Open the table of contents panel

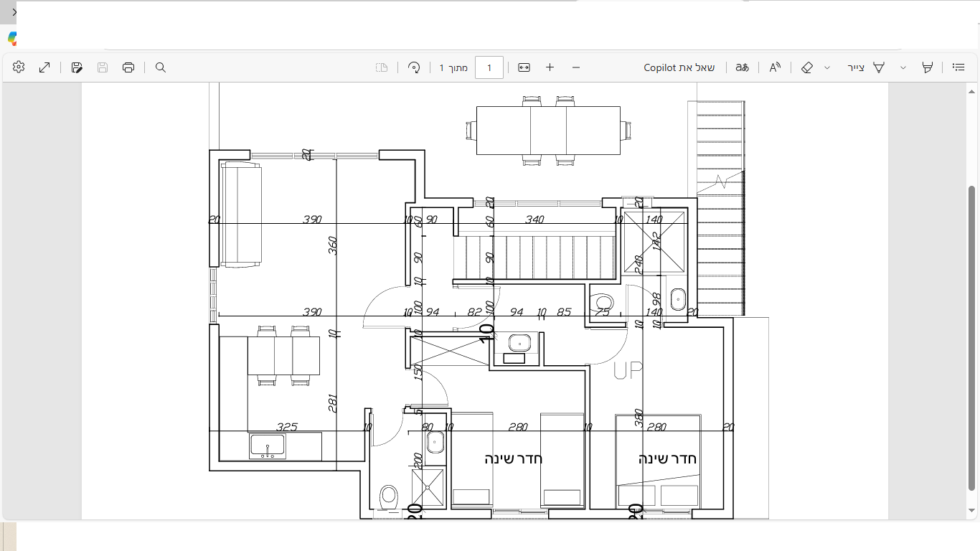pos(958,67)
